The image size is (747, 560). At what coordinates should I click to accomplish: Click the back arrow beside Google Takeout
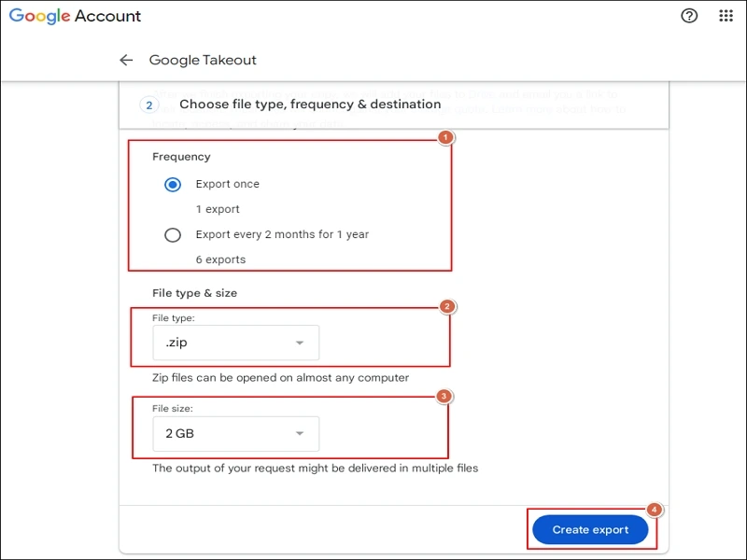[126, 60]
